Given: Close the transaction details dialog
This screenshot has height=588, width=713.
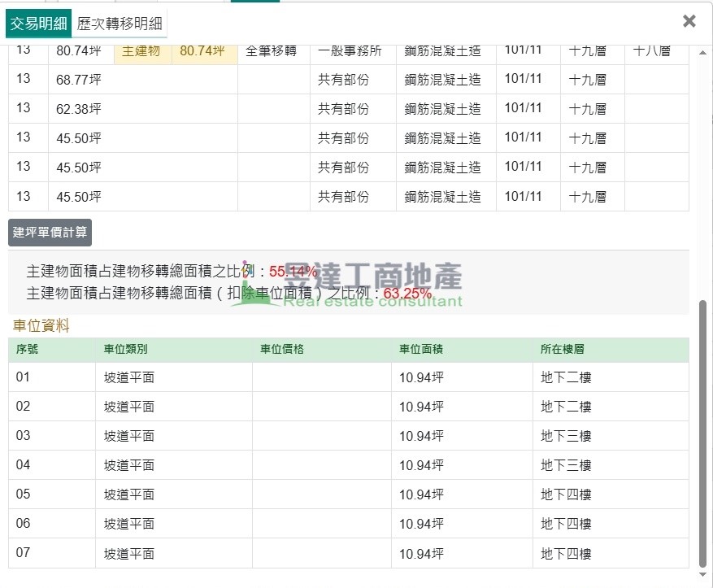Looking at the screenshot, I should tap(689, 21).
